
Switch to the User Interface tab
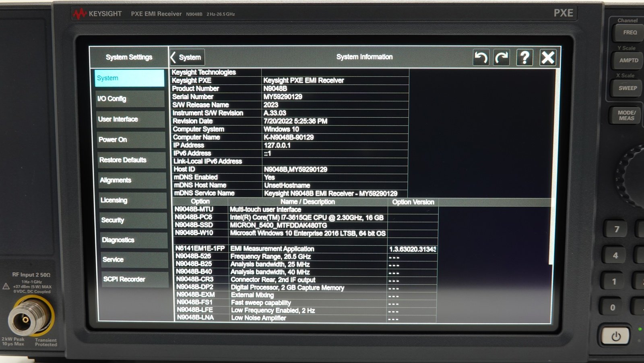pos(131,119)
